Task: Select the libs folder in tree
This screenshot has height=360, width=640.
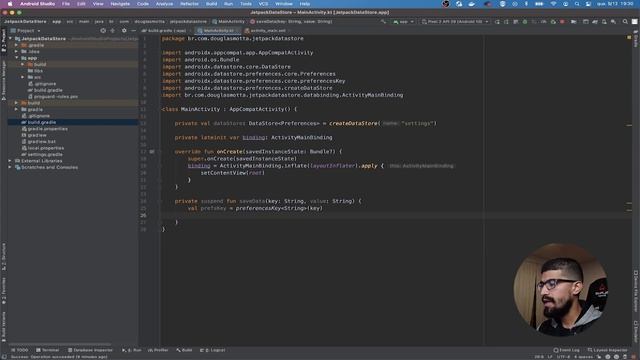Action: click(35, 71)
